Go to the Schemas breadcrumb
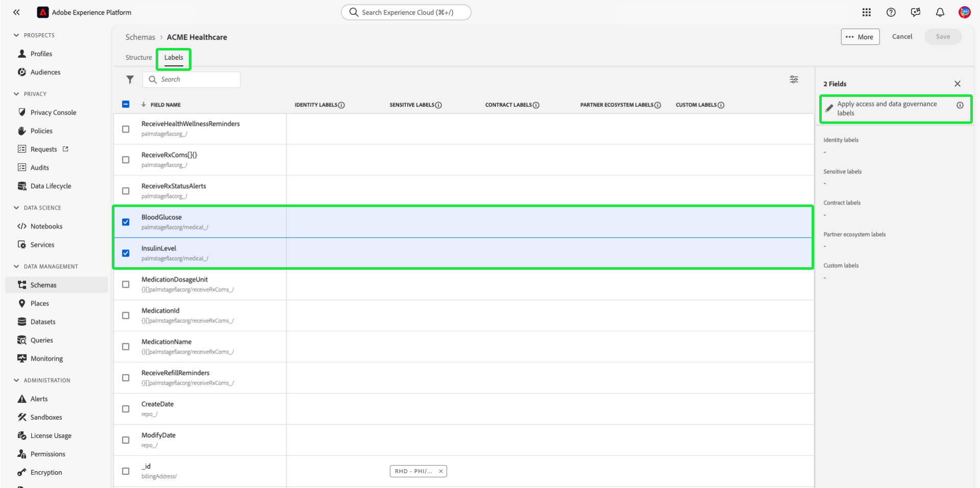Screen dimensions: 980x488 coord(140,37)
